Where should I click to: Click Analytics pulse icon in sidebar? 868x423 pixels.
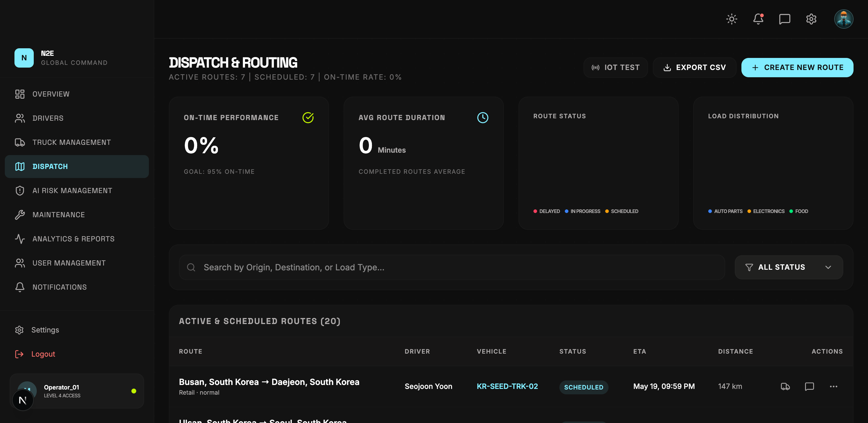pos(20,239)
